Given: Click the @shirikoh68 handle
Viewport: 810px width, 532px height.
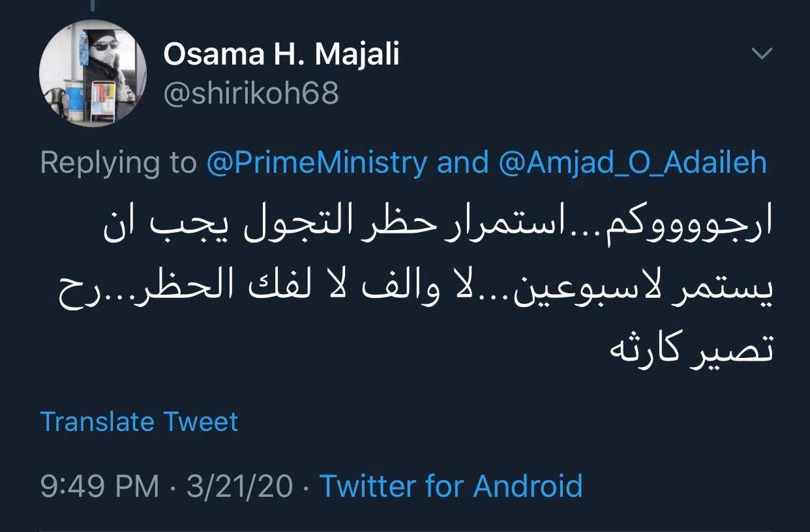Looking at the screenshot, I should 251,93.
